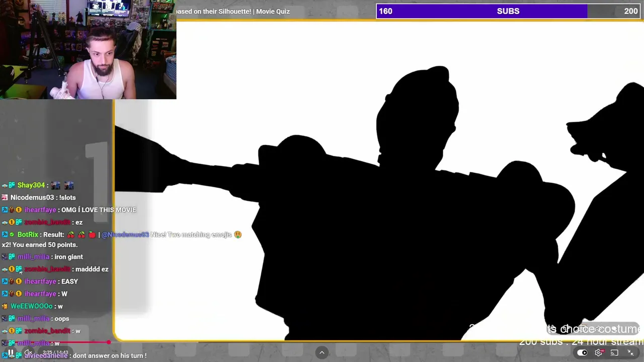
Task: Click 'You earned 50 points.' text
Action: [45, 245]
